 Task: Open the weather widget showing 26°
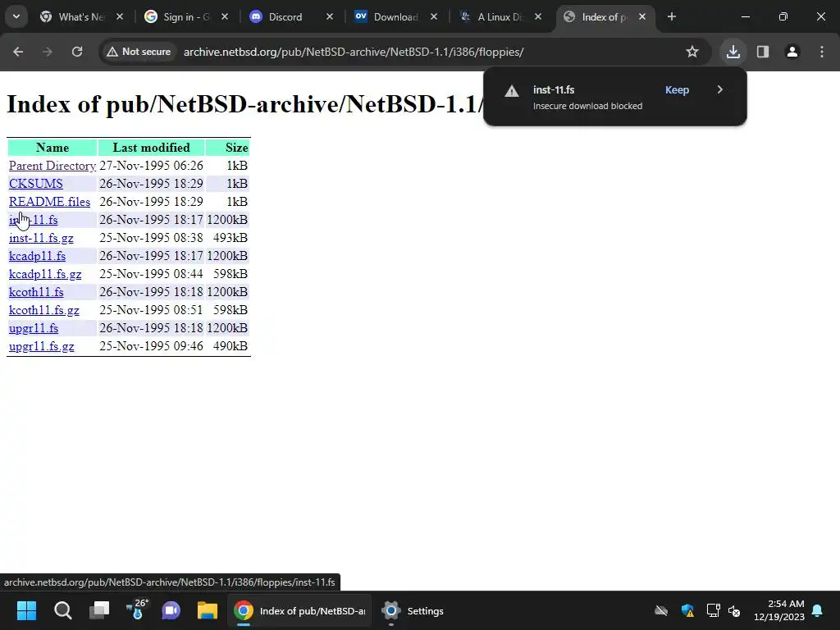tap(137, 609)
